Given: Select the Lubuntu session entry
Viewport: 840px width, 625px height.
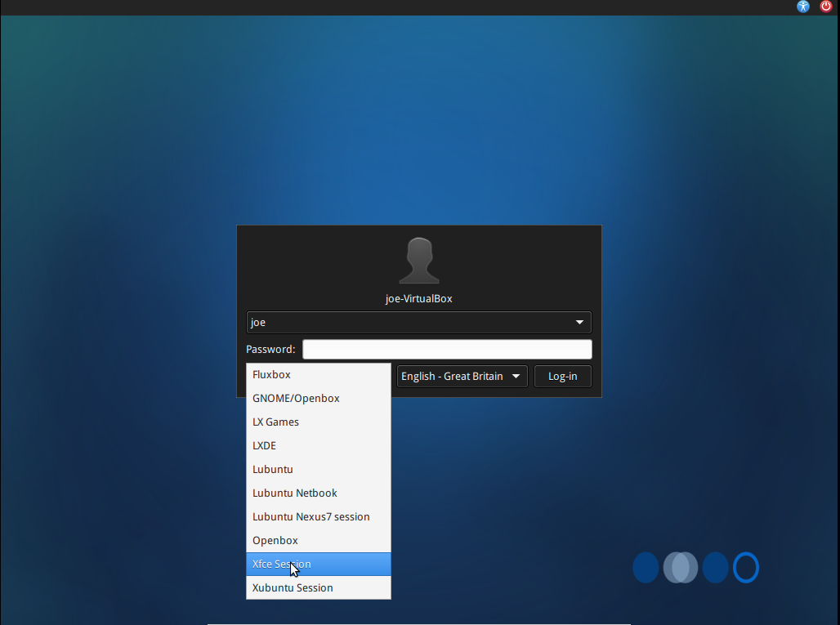Looking at the screenshot, I should [318, 470].
